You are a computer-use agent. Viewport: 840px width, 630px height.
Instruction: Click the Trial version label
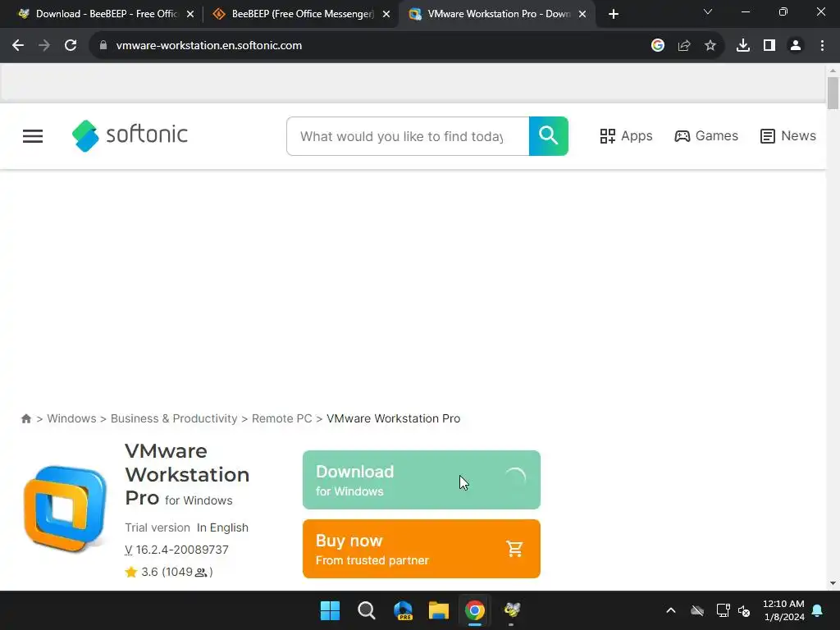(157, 527)
